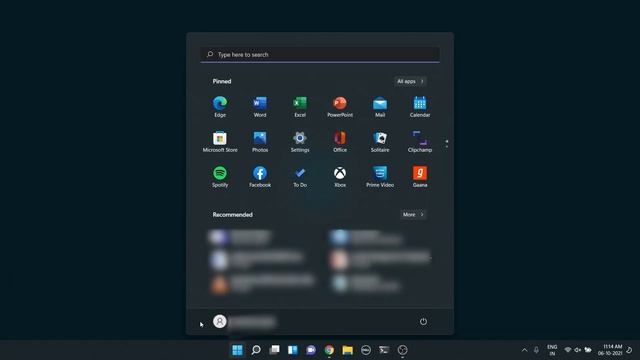Open the pinned Gaana app

pyautogui.click(x=420, y=177)
